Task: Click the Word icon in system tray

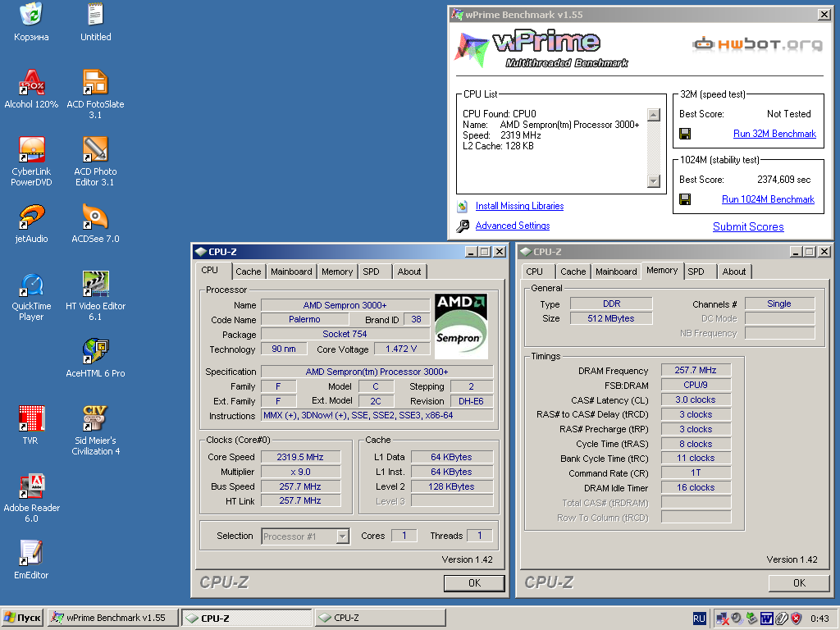Action: [x=767, y=619]
